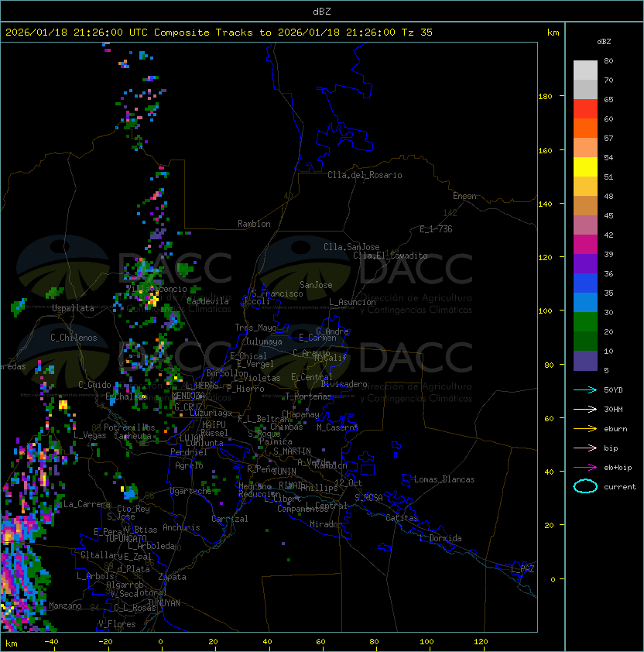Click the 'Lomas_Blancas' place label

[444, 479]
